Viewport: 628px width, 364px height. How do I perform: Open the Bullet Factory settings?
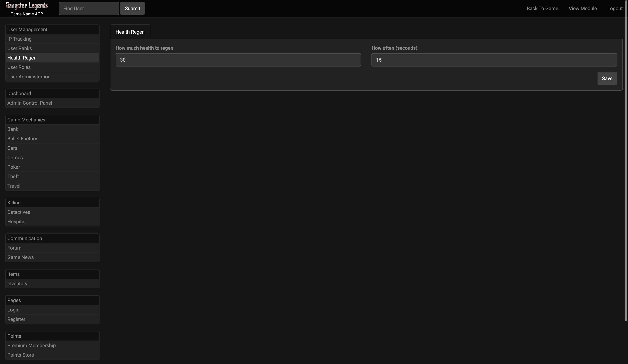pos(22,139)
